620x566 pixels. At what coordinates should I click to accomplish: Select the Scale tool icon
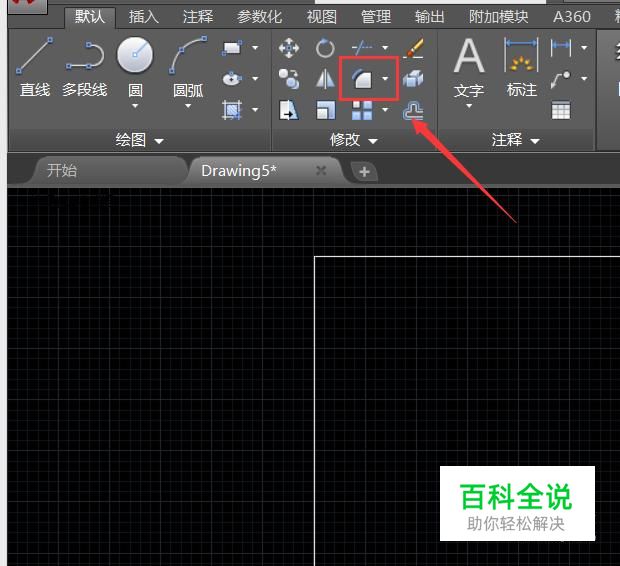(326, 110)
